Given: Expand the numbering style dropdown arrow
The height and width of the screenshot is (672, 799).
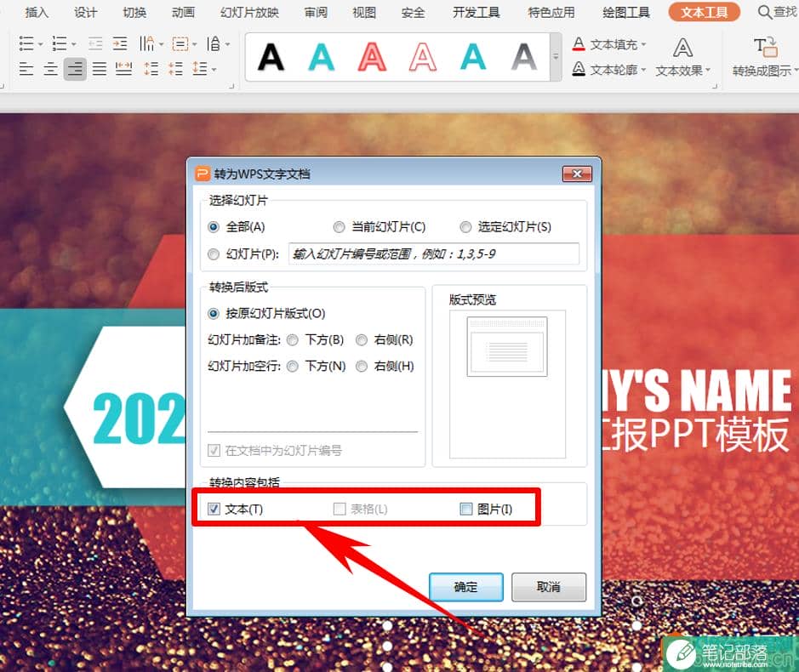Looking at the screenshot, I should click(x=74, y=44).
